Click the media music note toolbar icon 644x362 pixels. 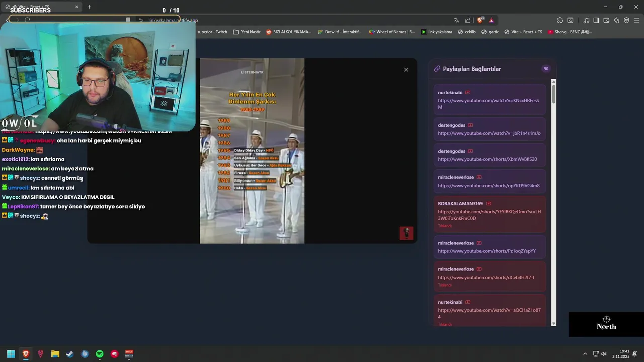pyautogui.click(x=586, y=20)
